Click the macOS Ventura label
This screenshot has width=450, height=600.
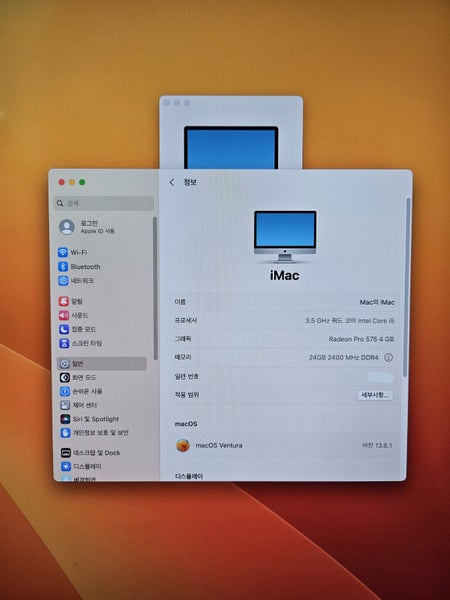[x=219, y=445]
